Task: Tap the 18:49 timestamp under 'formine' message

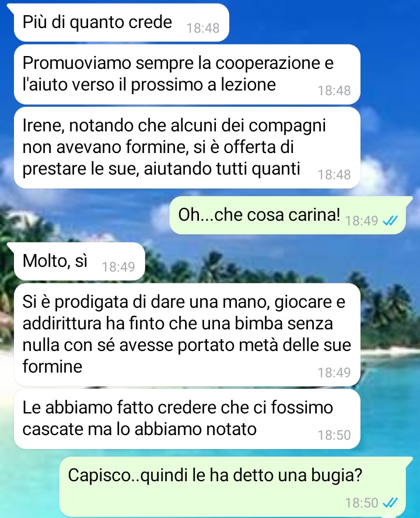Action: click(x=334, y=373)
